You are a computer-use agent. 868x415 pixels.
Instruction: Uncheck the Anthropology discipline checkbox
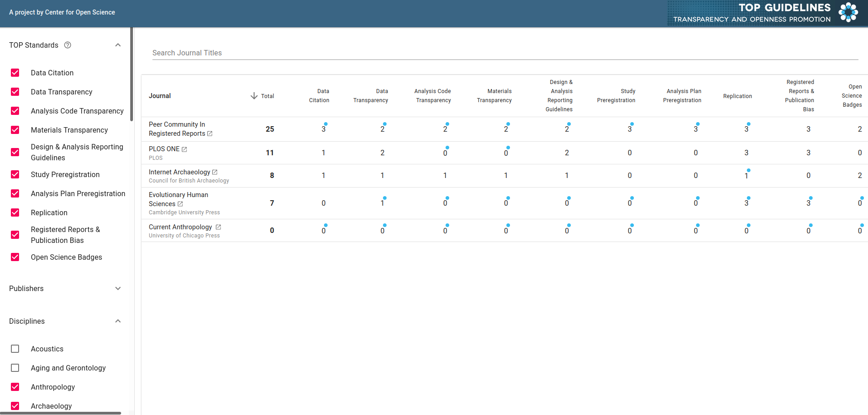[x=15, y=387]
